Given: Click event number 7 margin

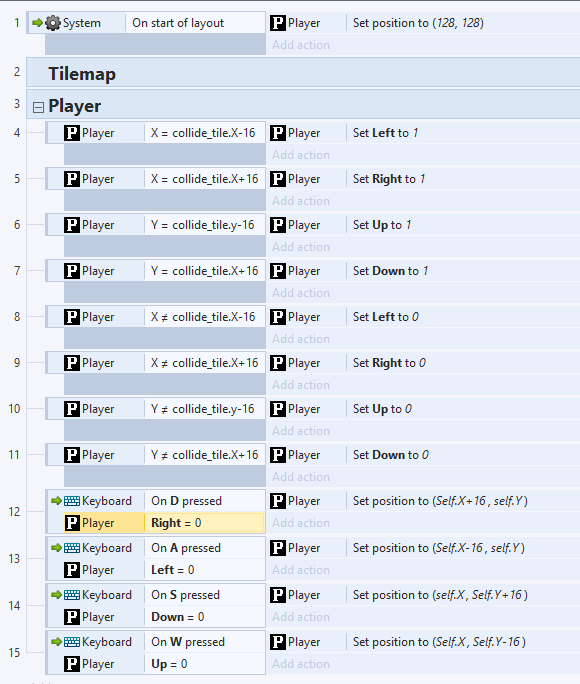Looking at the screenshot, I should pos(17,271).
